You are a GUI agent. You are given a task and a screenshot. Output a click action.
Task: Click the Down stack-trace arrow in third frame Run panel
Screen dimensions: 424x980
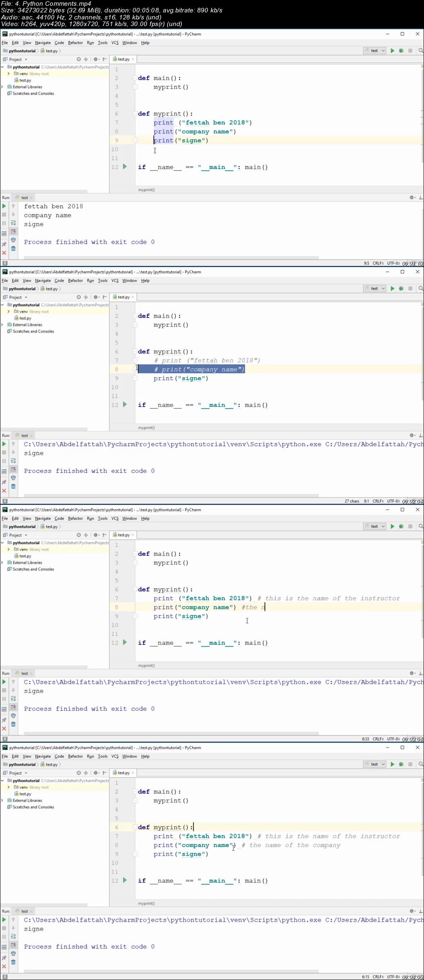(13, 690)
